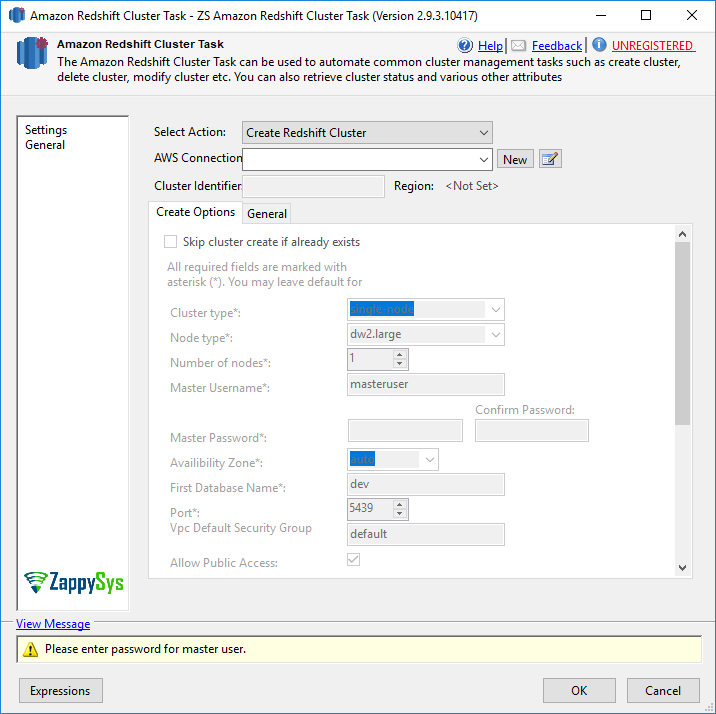Click the Vpc Default Security Group field
The width and height of the screenshot is (716, 714).
pos(426,534)
